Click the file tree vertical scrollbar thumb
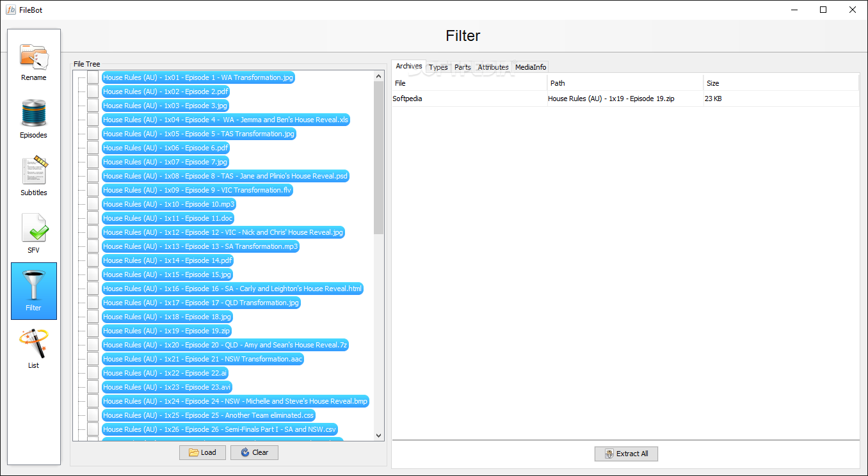This screenshot has height=476, width=868. pos(378,158)
